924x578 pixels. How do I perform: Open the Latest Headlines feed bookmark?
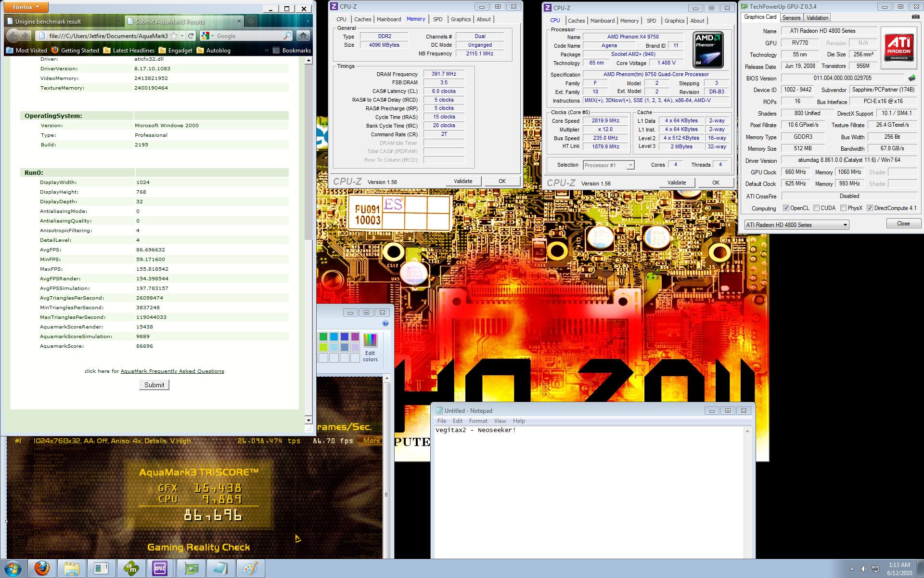(x=129, y=50)
